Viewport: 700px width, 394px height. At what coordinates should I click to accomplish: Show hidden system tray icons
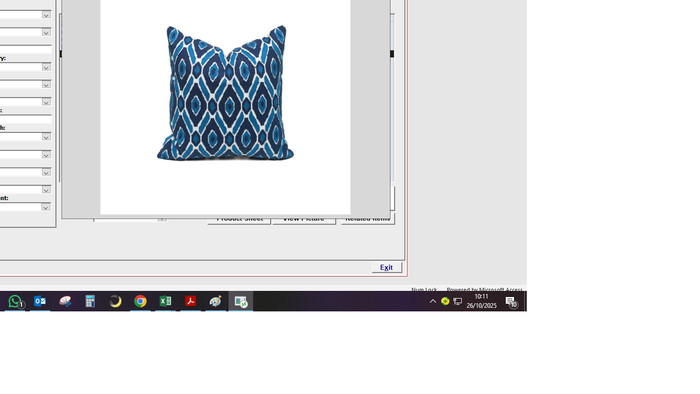[433, 302]
